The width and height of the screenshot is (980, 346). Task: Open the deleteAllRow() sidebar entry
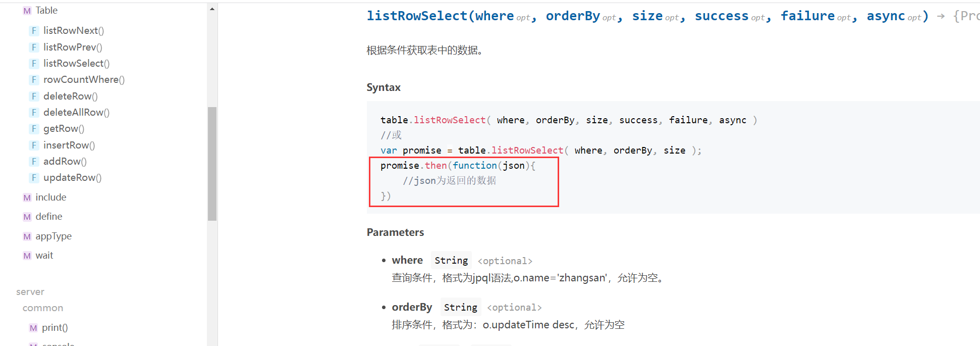(76, 113)
